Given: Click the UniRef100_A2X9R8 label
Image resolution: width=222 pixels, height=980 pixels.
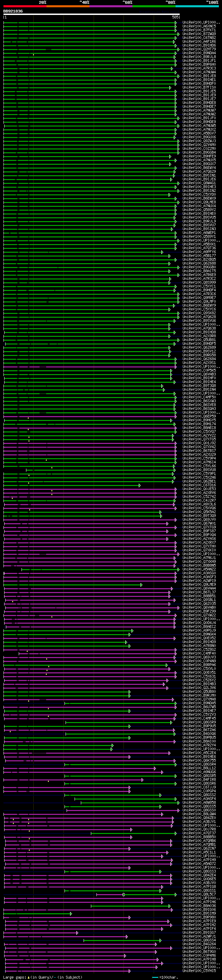Looking at the screenshot, I should pyautogui.click(x=199, y=336).
